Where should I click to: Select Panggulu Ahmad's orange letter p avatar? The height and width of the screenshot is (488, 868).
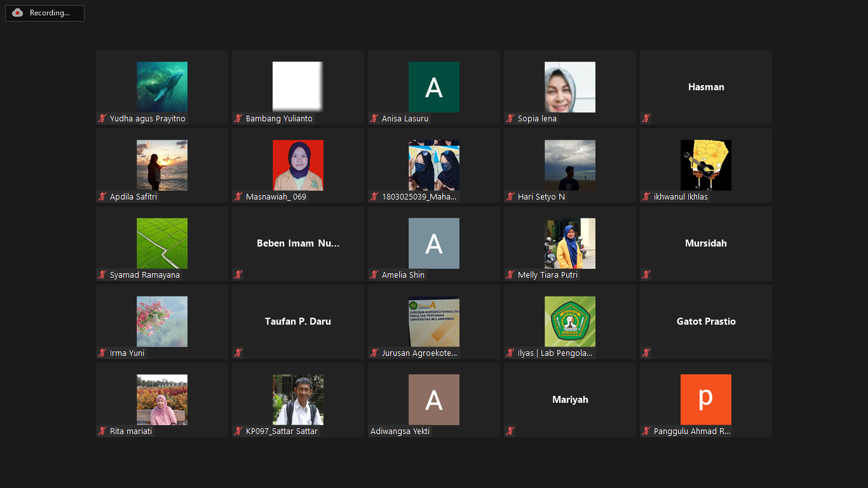click(x=706, y=400)
